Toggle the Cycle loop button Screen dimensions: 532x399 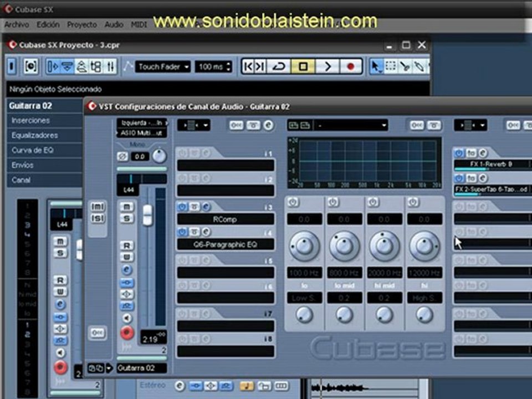coord(279,66)
